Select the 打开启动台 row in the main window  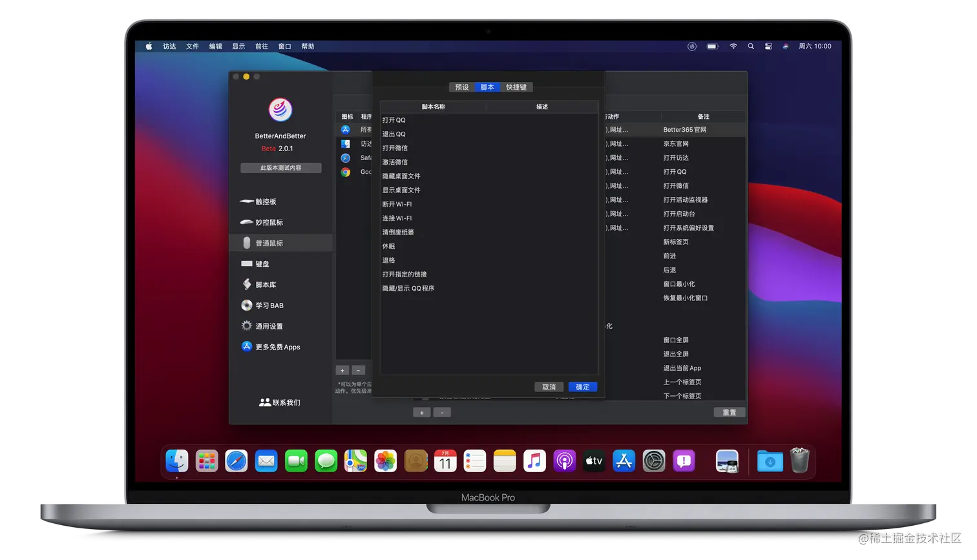pyautogui.click(x=675, y=214)
